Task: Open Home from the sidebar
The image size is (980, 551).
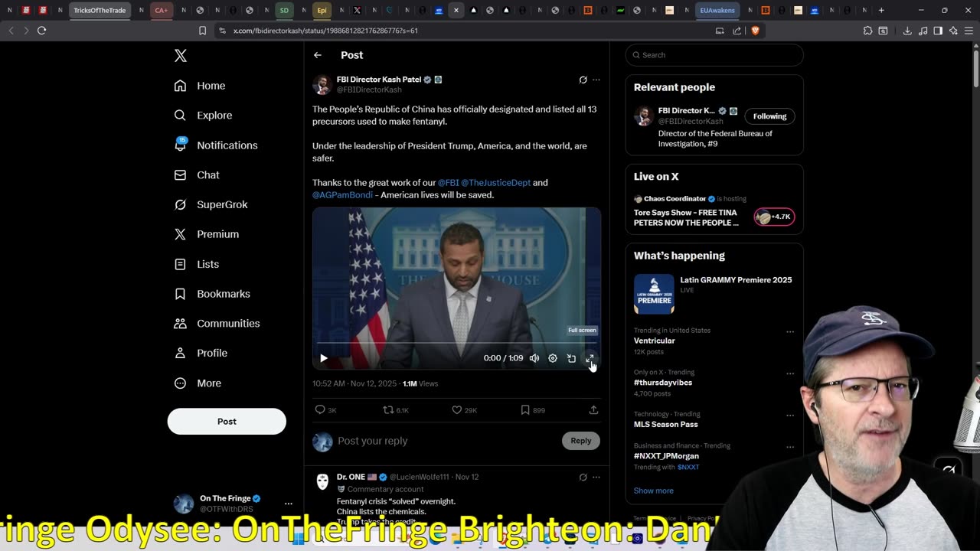Action: (x=200, y=86)
